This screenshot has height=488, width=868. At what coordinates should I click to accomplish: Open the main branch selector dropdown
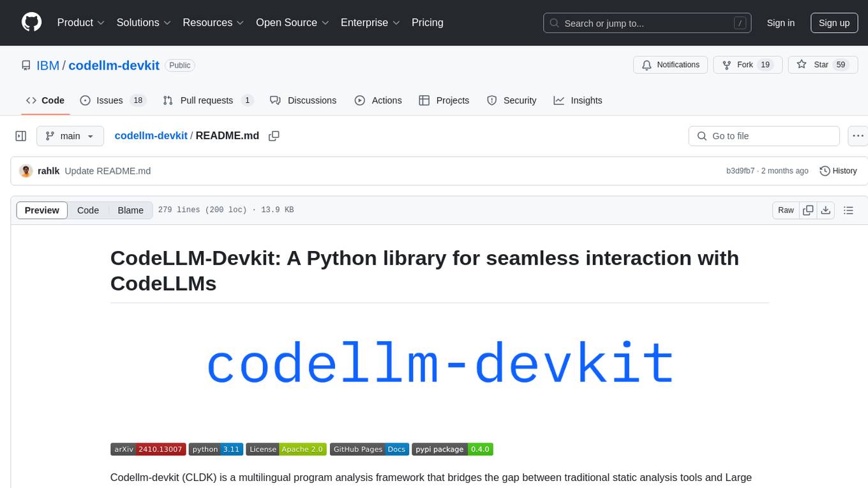coord(70,136)
